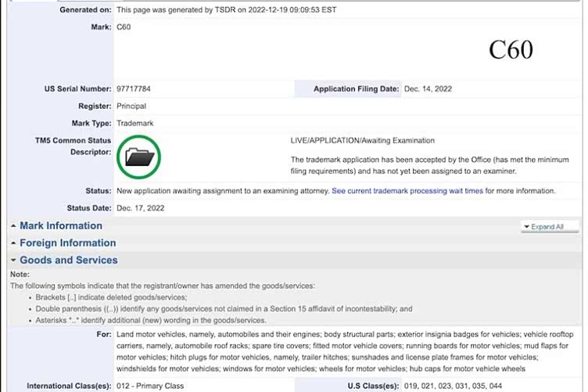The image size is (588, 392).
Task: Click the Mark Type value Trademark
Action: 135,124
